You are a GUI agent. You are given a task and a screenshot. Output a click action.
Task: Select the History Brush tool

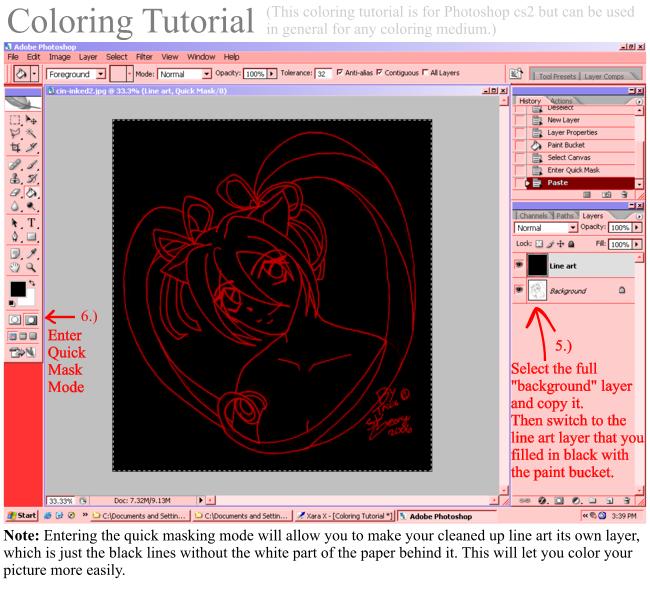31,179
